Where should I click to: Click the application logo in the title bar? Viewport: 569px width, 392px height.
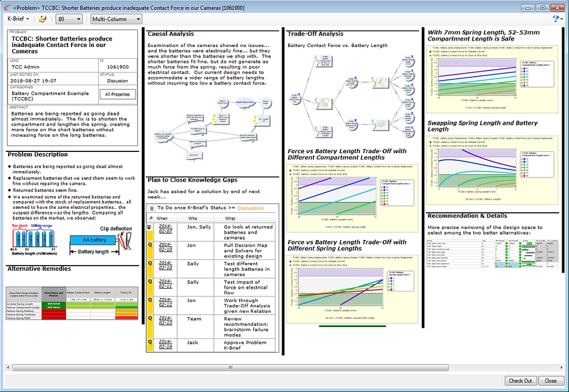coord(6,7)
